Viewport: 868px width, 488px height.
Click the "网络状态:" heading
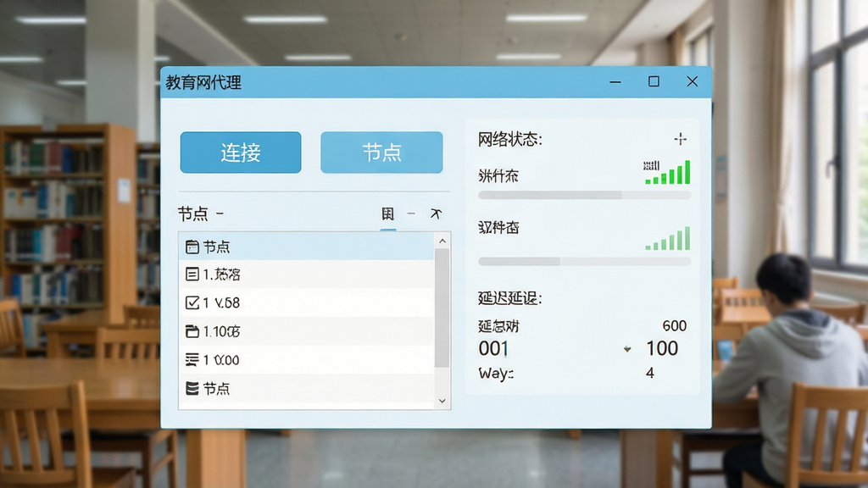(510, 140)
